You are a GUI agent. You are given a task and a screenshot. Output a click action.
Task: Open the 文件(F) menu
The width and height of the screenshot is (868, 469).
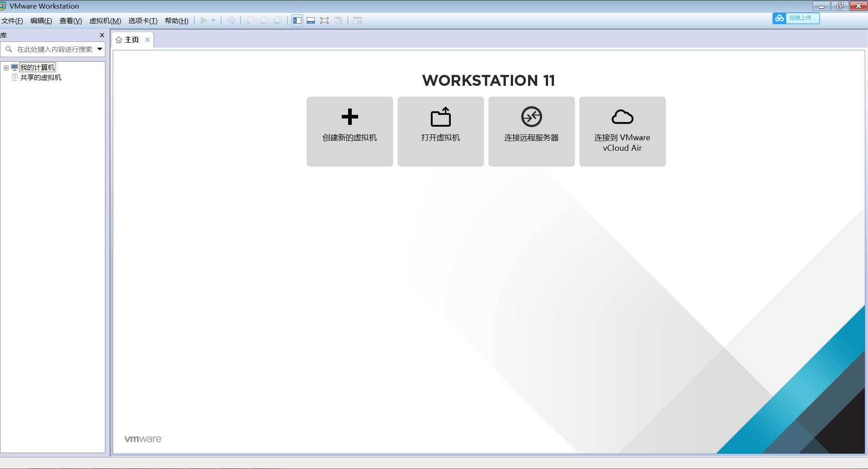point(12,21)
